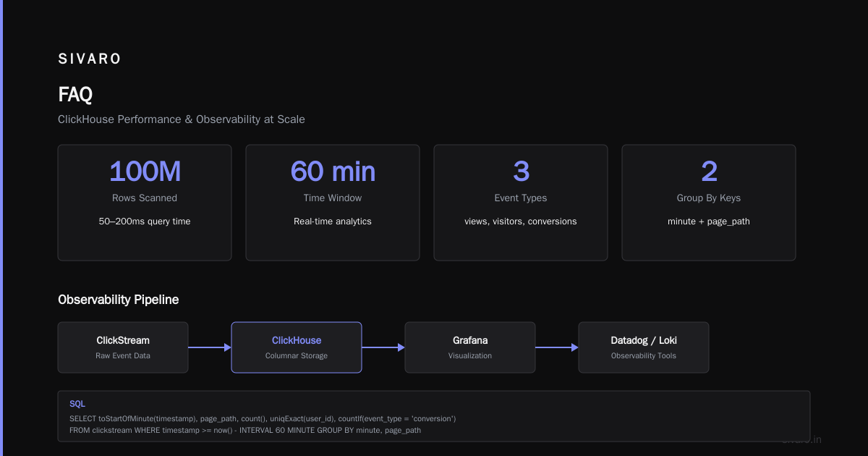Click the 100M Rows Scanned card

(145, 203)
